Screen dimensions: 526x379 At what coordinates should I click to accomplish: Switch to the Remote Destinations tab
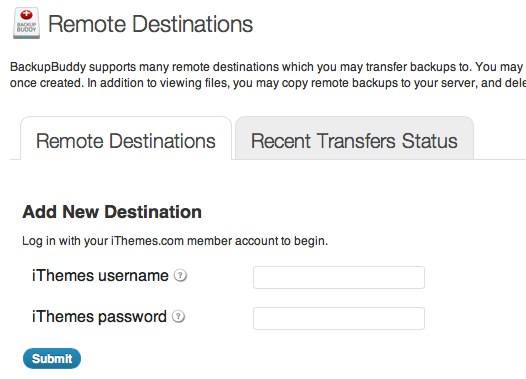coord(126,140)
